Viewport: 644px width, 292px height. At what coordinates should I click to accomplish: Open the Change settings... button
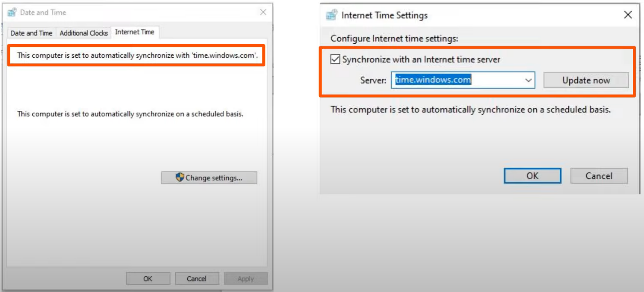tap(209, 178)
